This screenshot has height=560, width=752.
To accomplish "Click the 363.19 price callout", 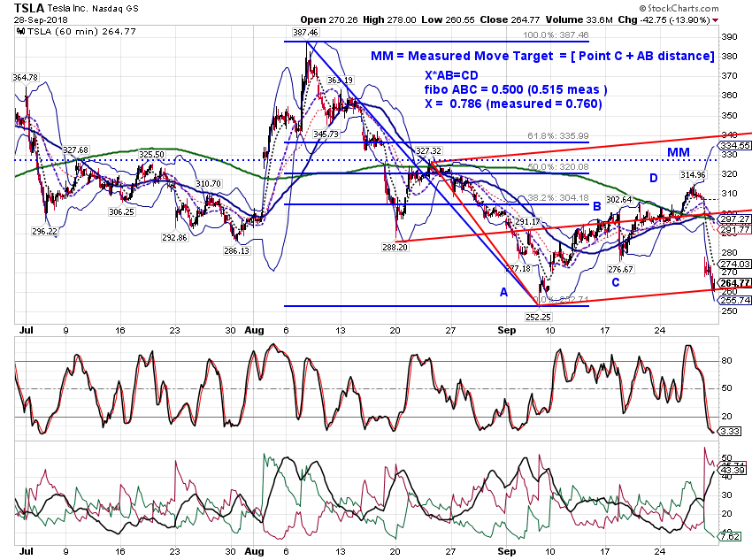I will pos(340,81).
